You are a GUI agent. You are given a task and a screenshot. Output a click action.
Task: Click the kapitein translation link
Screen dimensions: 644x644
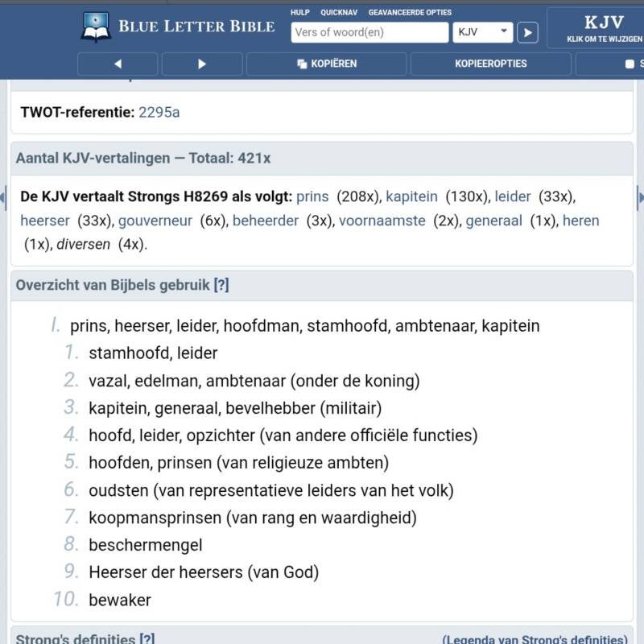click(x=411, y=196)
